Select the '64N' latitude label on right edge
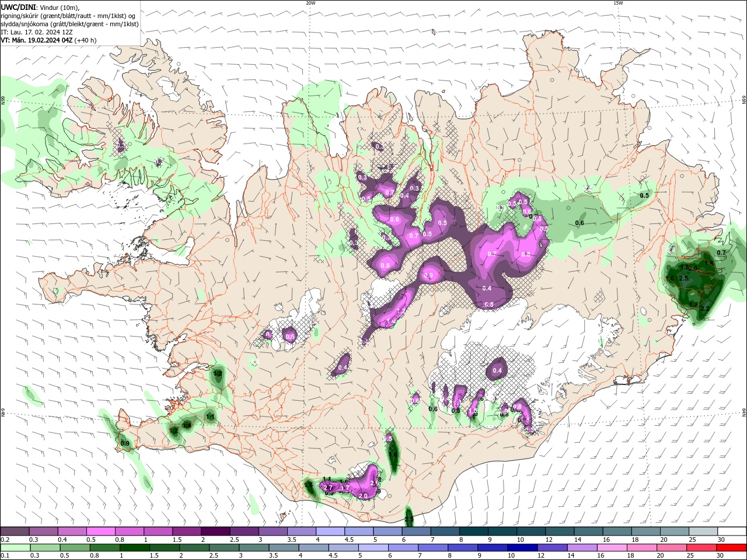 pos(744,412)
